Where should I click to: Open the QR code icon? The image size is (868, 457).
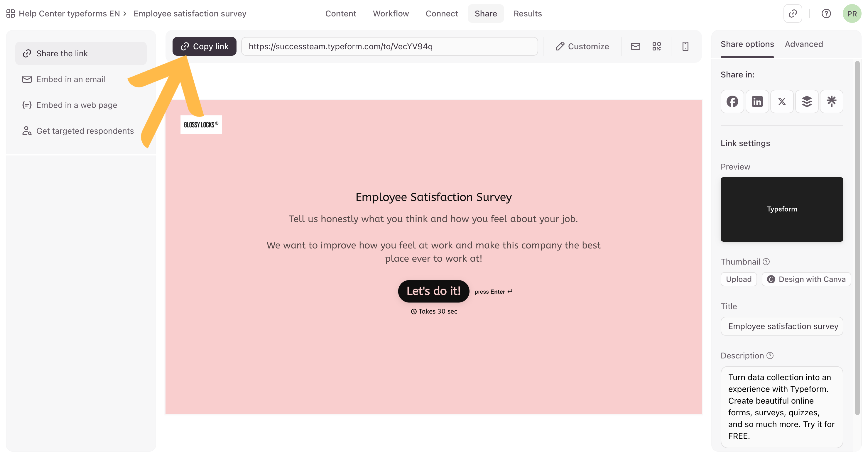[656, 46]
